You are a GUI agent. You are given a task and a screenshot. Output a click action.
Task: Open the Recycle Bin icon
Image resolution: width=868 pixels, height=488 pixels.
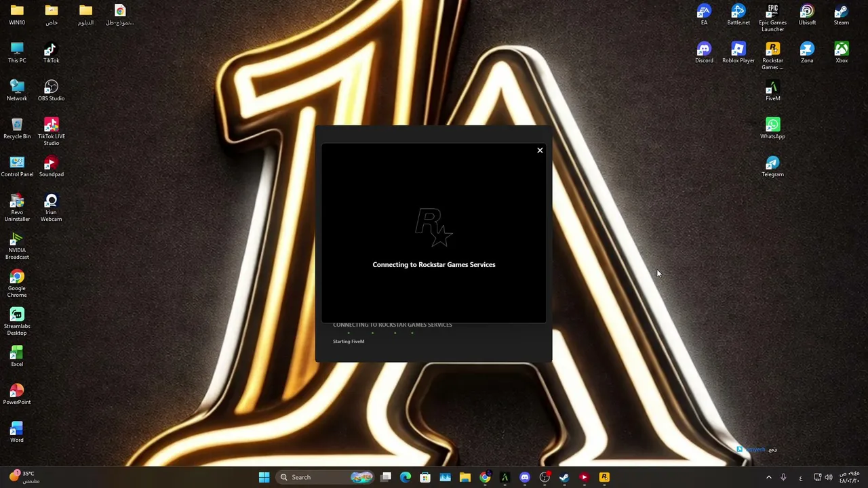17,129
